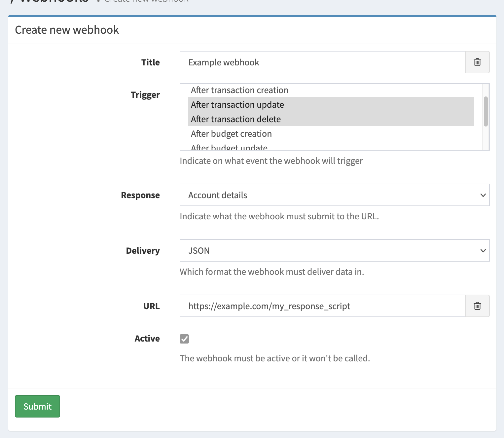The width and height of the screenshot is (504, 438).
Task: Clear the Example webhook title using delete icon
Action: click(x=477, y=62)
